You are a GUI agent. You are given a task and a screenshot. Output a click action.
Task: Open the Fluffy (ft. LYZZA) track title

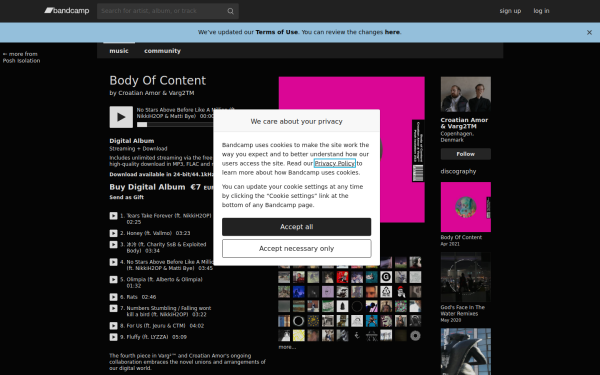pos(147,337)
